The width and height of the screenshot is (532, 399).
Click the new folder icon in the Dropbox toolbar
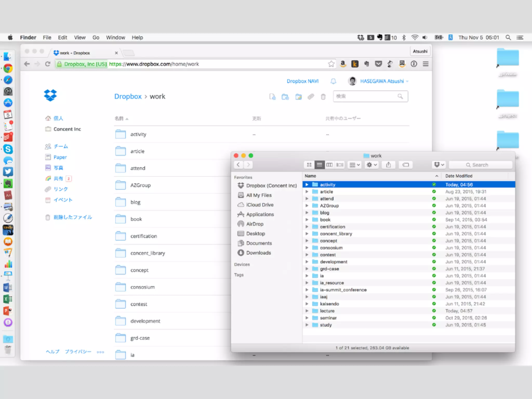point(285,97)
